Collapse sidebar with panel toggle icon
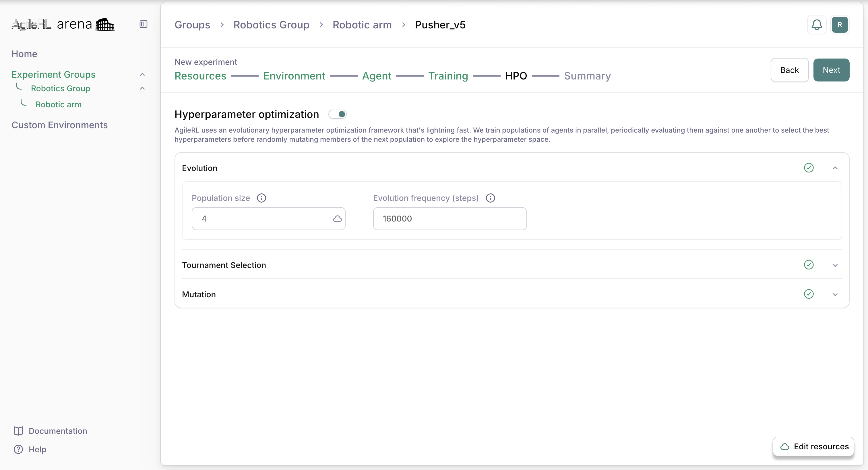This screenshot has width=868, height=470. pos(143,24)
